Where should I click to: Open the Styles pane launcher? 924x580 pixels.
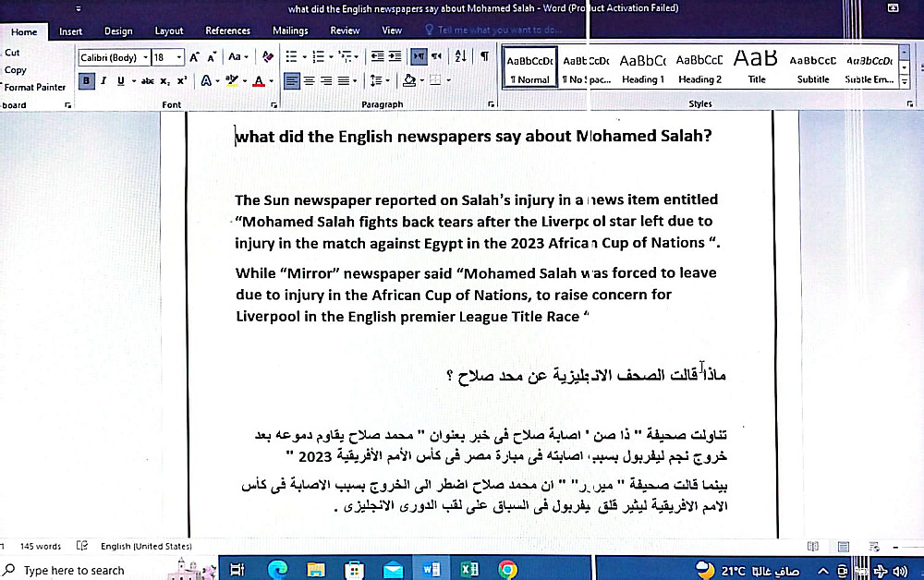(910, 104)
